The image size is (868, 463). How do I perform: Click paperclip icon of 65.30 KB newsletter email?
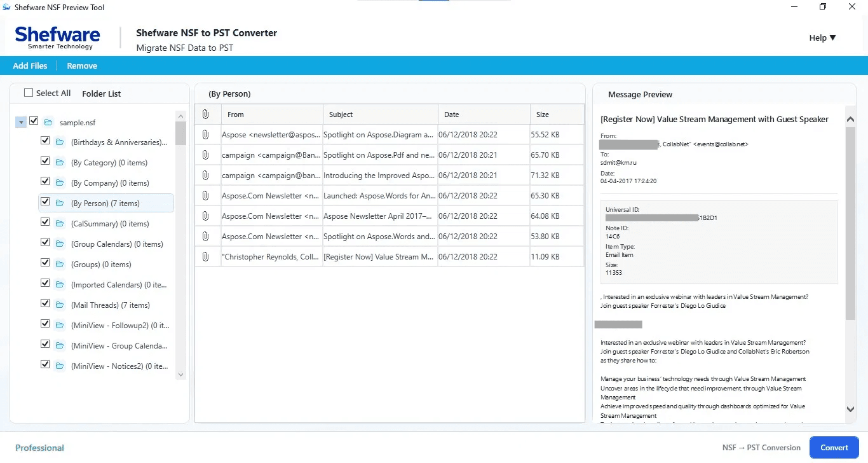click(205, 196)
